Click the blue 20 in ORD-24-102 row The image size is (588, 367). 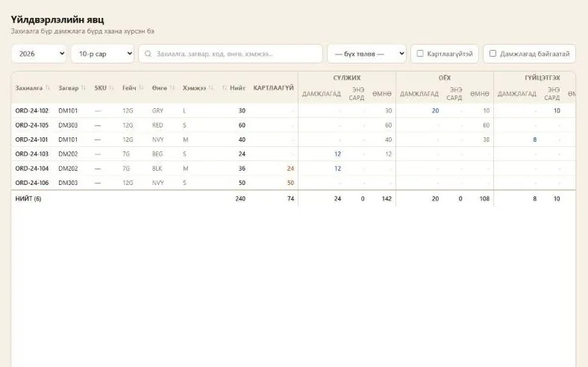click(435, 110)
